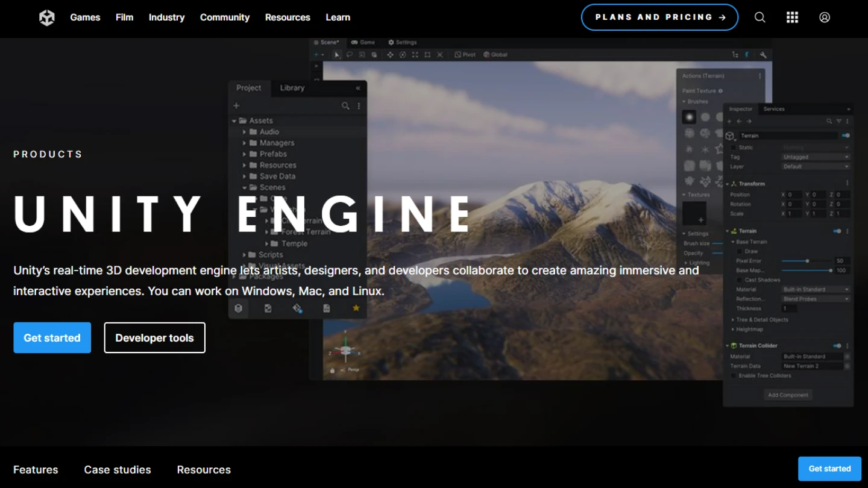Open the site search icon

tap(760, 17)
